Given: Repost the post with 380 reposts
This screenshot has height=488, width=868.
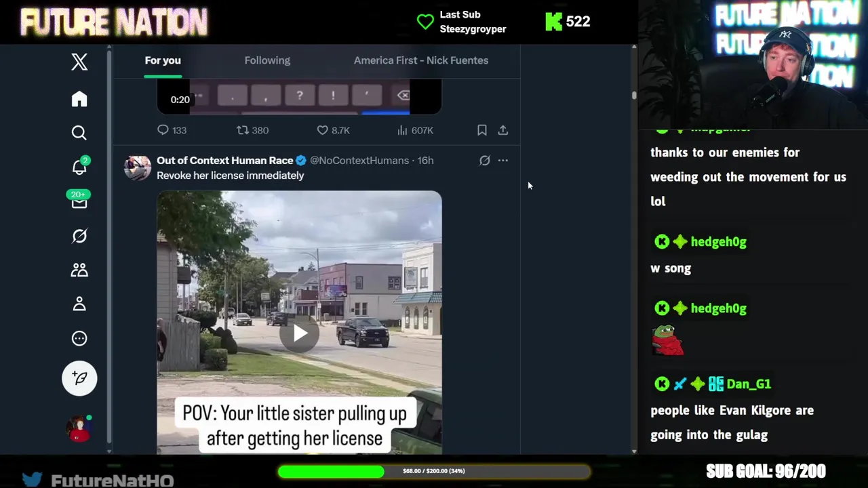Looking at the screenshot, I should (252, 130).
